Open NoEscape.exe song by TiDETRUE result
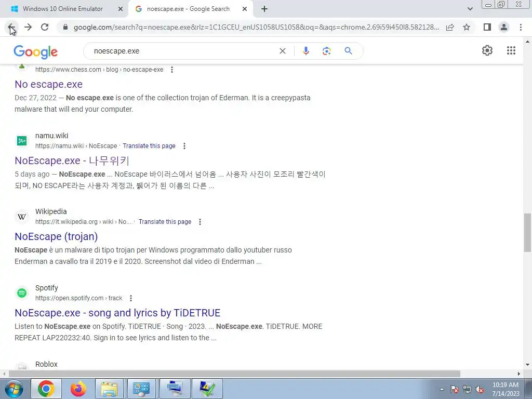The width and height of the screenshot is (532, 399). click(x=117, y=313)
